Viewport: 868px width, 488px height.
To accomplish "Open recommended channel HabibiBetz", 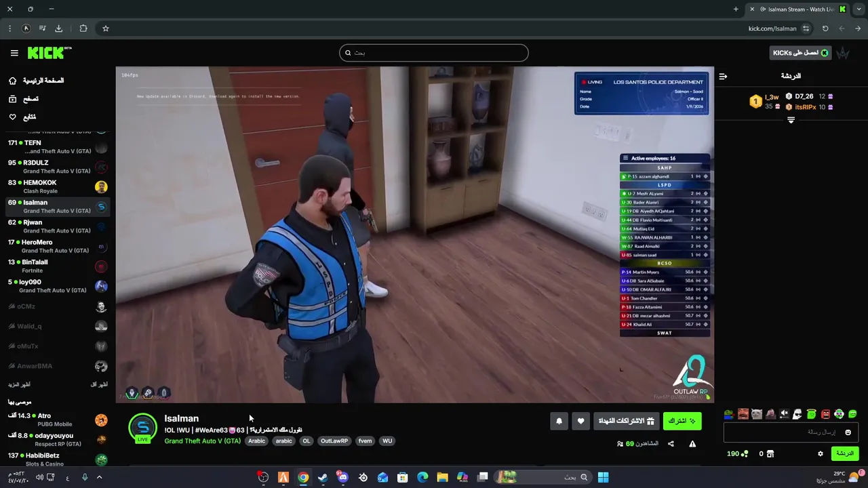I will (57, 460).
